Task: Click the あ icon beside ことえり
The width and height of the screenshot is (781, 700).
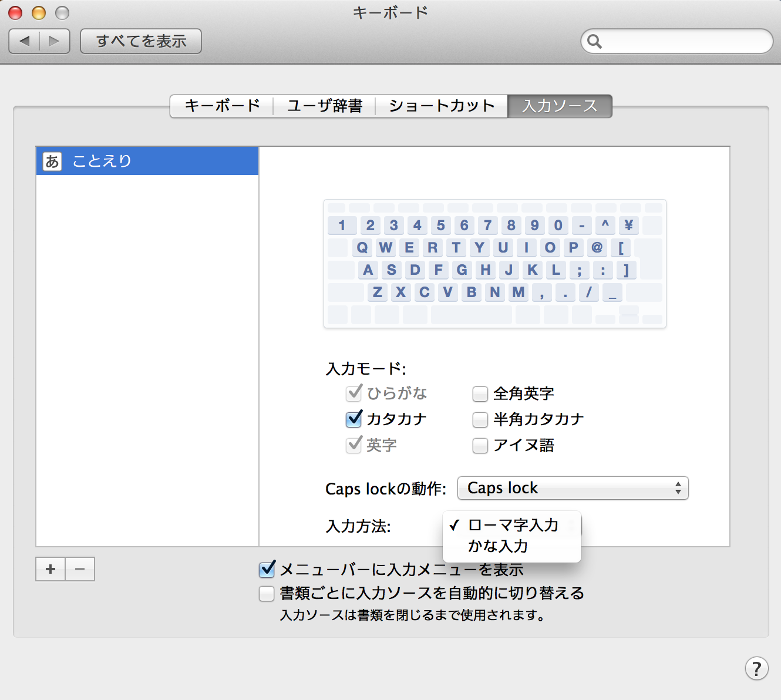Action: tap(52, 161)
